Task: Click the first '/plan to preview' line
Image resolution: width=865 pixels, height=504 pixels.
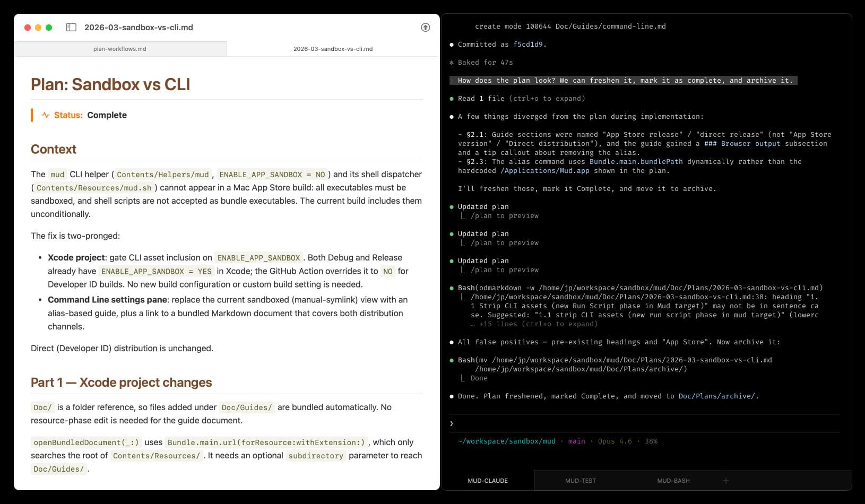Action: pyautogui.click(x=504, y=216)
